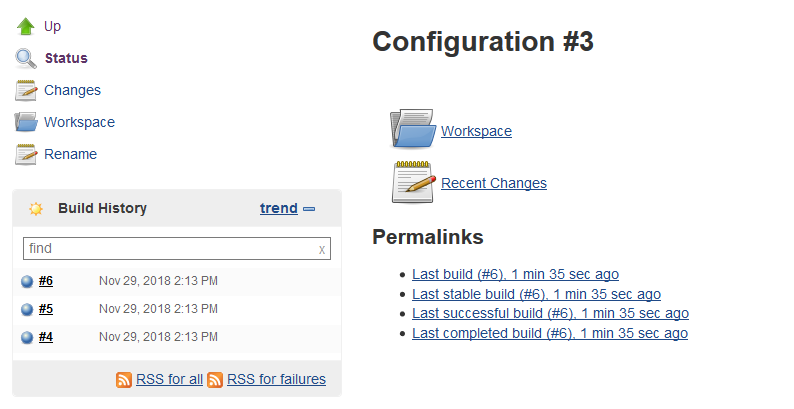Click the large Workspace folder icon
The height and width of the screenshot is (409, 794).
(x=413, y=129)
